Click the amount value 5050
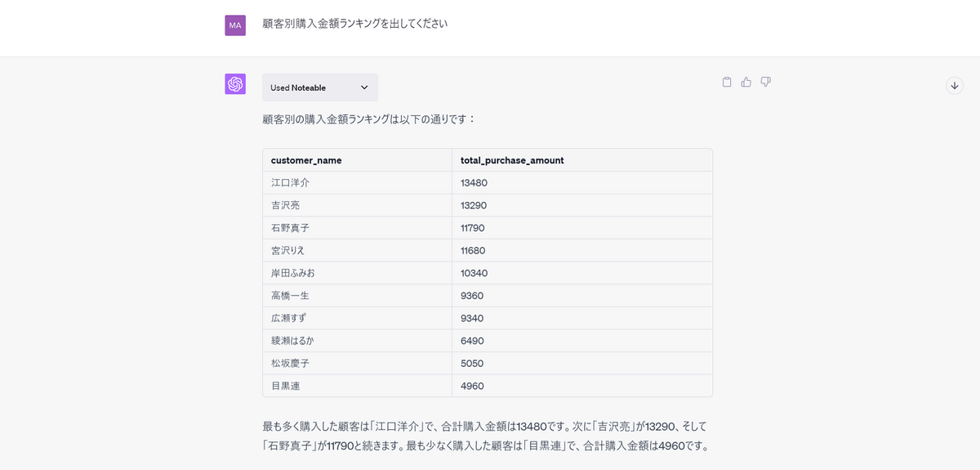 [x=471, y=363]
